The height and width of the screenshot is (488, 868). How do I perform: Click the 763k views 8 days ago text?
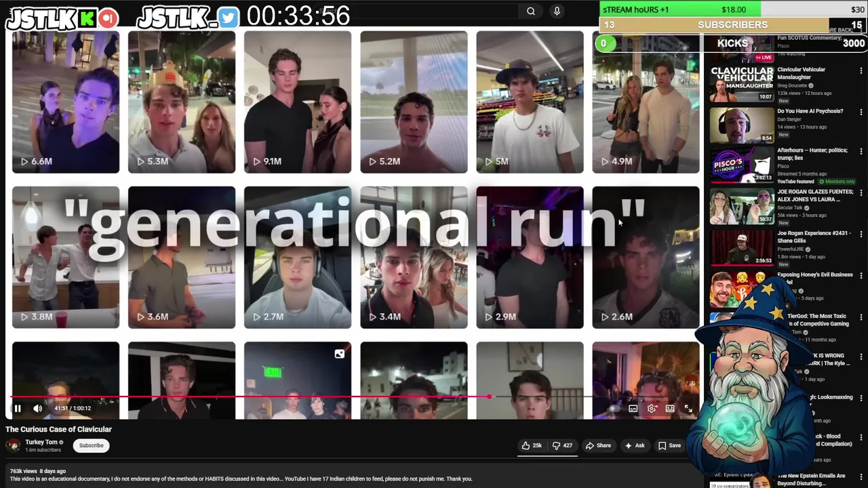pyautogui.click(x=37, y=471)
